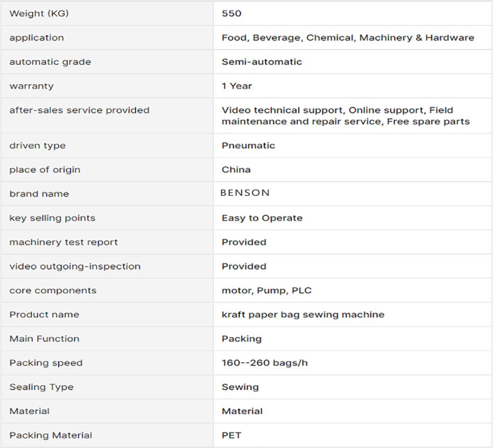Image resolution: width=493 pixels, height=448 pixels.
Task: Select the Packing main function value
Action: tap(242, 339)
